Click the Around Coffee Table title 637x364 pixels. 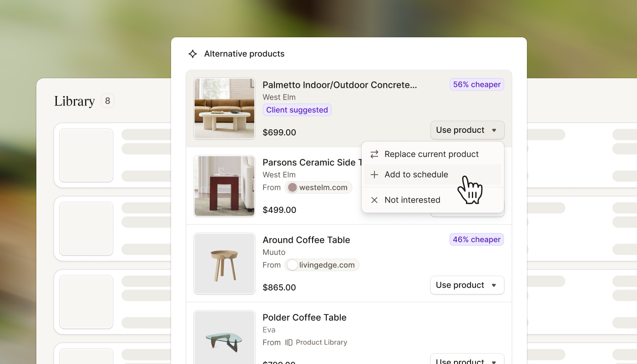pos(306,240)
